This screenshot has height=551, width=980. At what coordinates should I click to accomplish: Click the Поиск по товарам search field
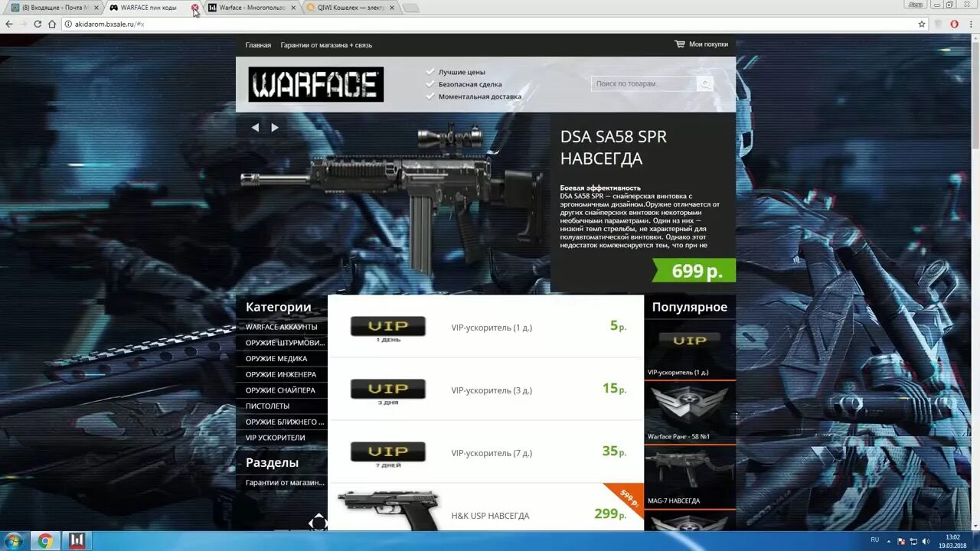tap(644, 83)
